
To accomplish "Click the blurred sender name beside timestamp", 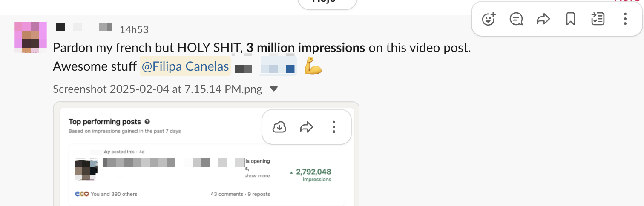I will point(84,27).
